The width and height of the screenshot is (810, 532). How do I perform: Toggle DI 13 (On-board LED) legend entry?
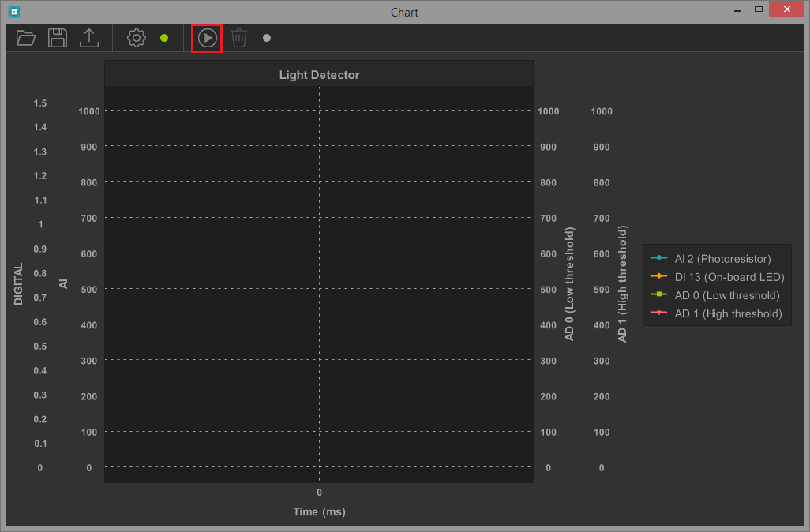pyautogui.click(x=718, y=277)
